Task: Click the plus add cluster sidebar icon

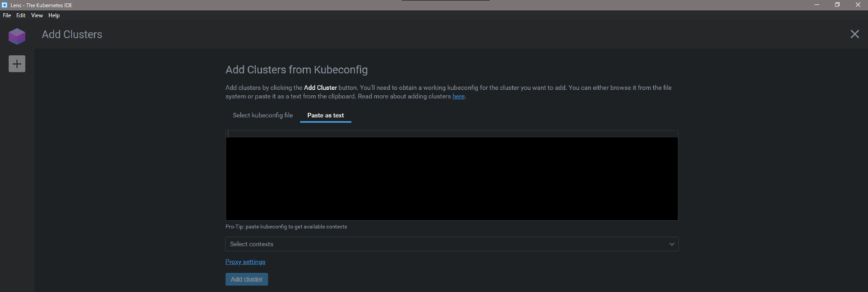Action: 17,64
